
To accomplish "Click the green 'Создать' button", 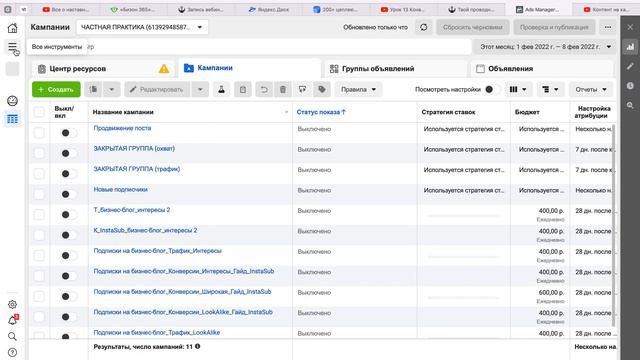I will [56, 89].
